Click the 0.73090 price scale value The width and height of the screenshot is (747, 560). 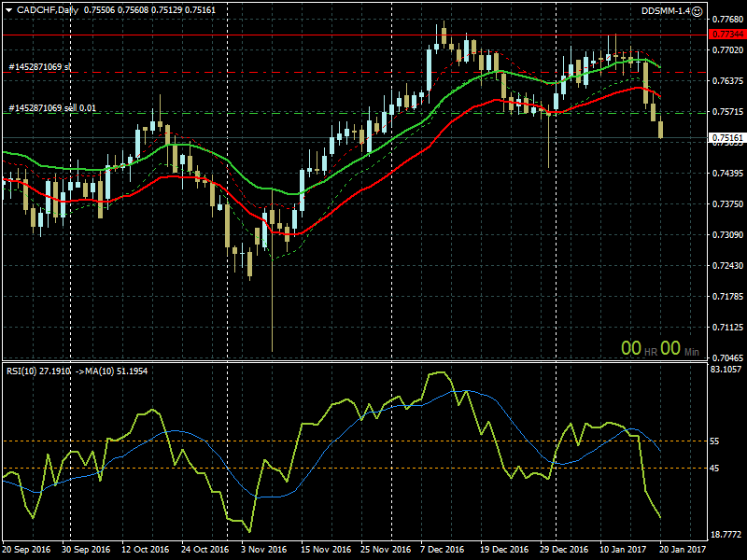(x=727, y=235)
